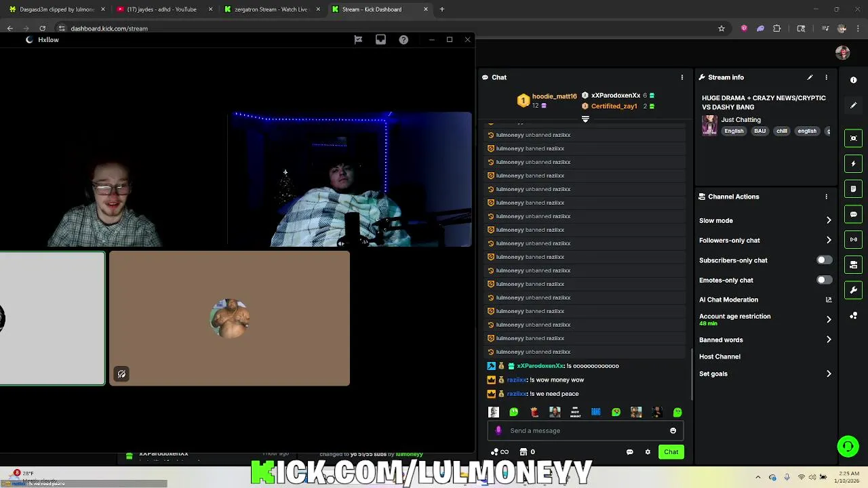This screenshot has height=488, width=868.
Task: Open chat settings gear icon
Action: (x=648, y=452)
